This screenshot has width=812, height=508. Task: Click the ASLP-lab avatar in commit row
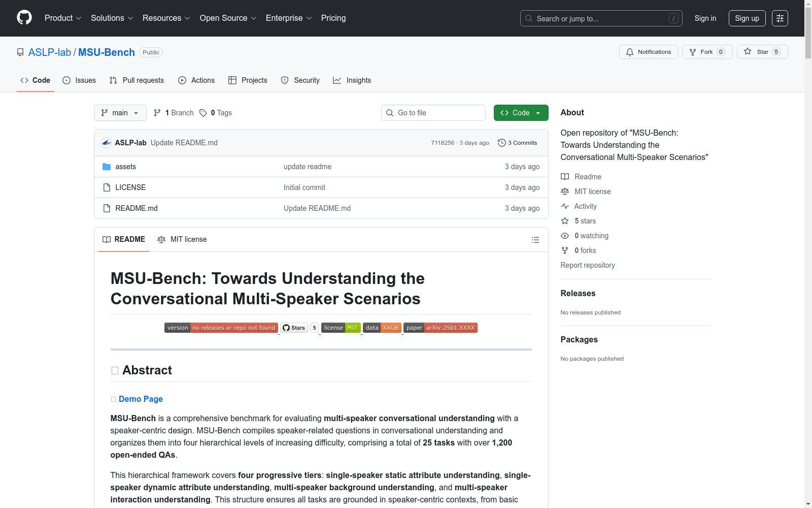(x=106, y=143)
